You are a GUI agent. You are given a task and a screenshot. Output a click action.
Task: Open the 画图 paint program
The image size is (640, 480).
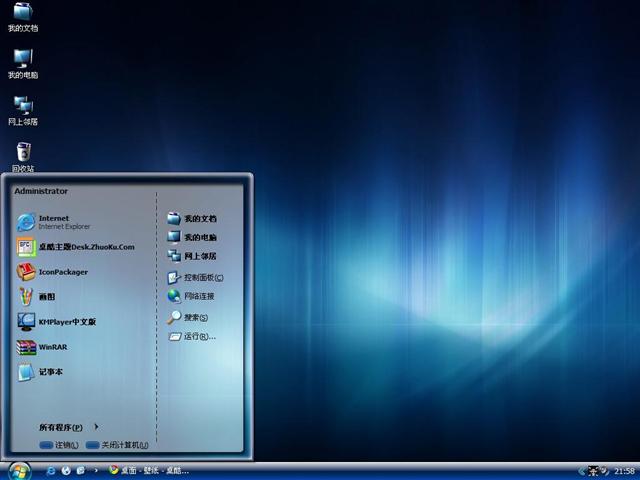[45, 297]
